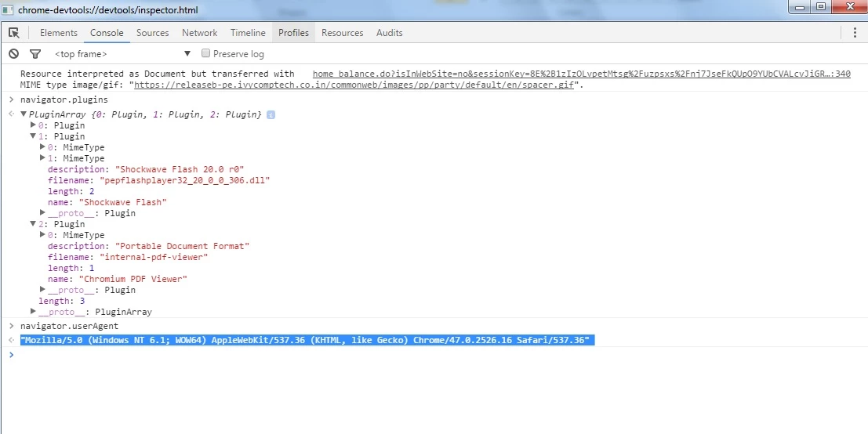The height and width of the screenshot is (434, 868).
Task: Click the highlighted userAgent string output
Action: (x=307, y=340)
